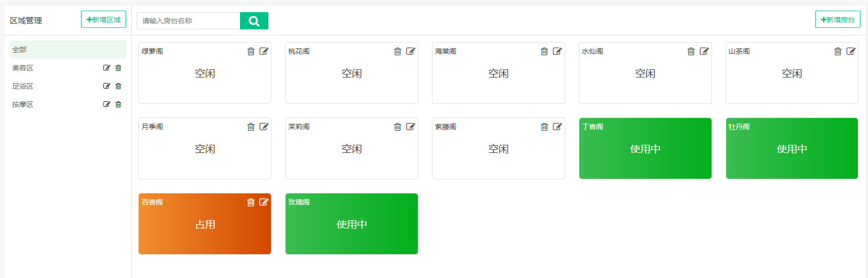Edit the 紫藤阁 room
This screenshot has height=278, width=868.
(x=557, y=127)
